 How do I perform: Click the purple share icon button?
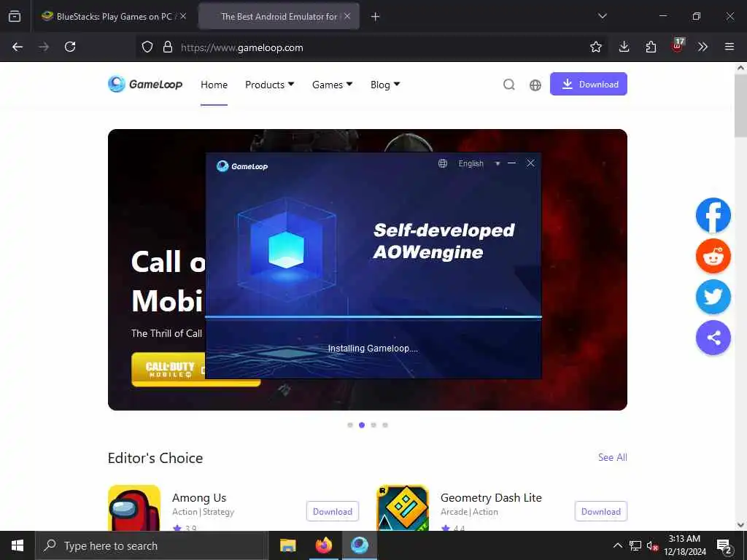pyautogui.click(x=713, y=338)
